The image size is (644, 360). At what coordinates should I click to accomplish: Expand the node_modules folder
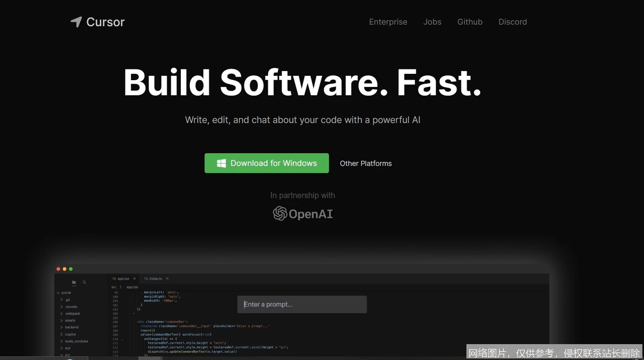point(76,341)
